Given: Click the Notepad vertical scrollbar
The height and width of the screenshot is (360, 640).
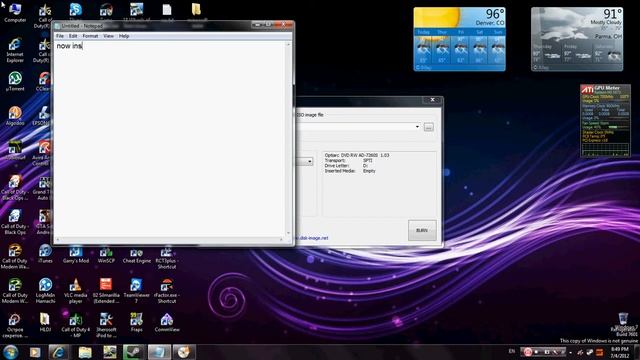Looking at the screenshot, I should pyautogui.click(x=289, y=139).
